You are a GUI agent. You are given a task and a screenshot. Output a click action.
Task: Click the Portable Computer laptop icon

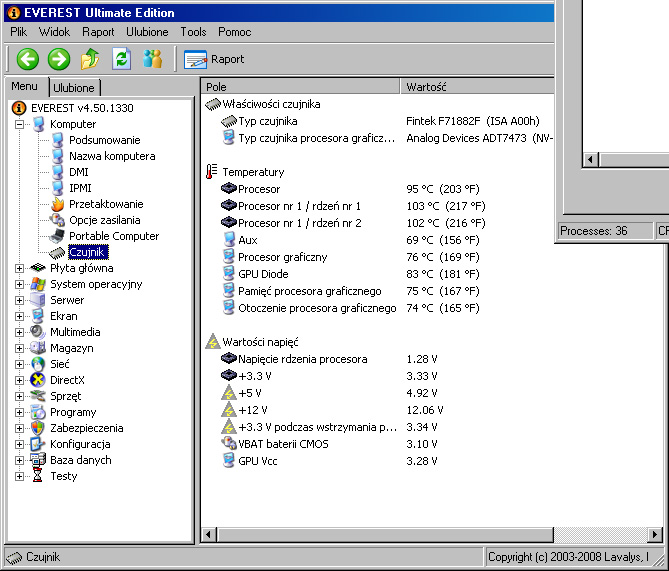57,236
